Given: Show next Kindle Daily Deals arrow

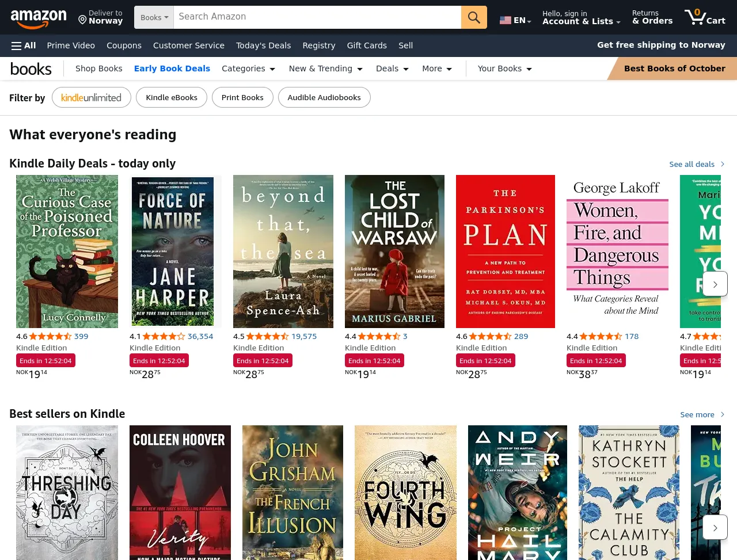Looking at the screenshot, I should pyautogui.click(x=715, y=284).
